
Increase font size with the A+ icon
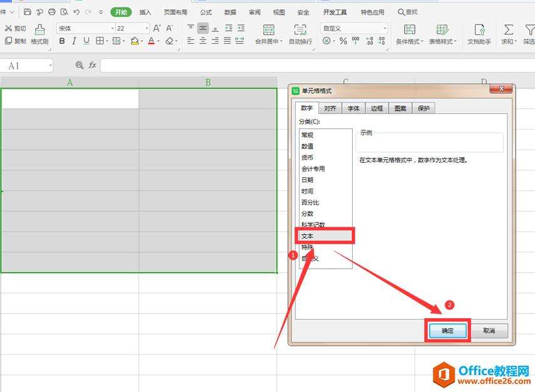[157, 28]
